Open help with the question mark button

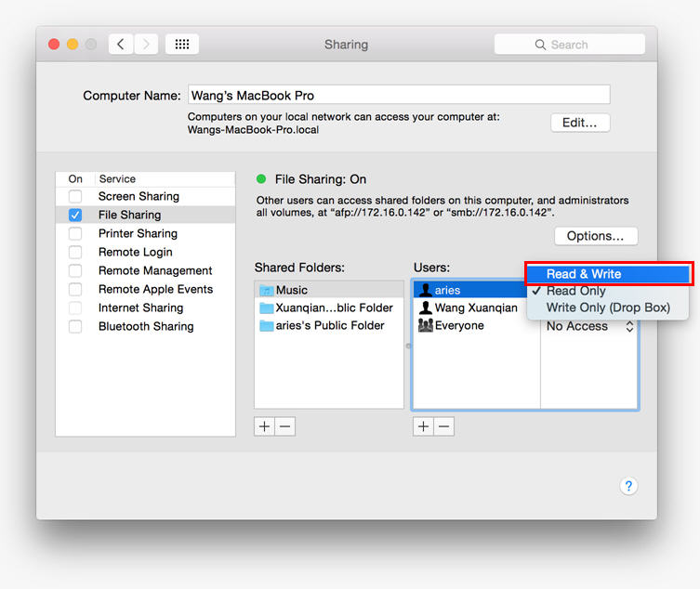(628, 486)
